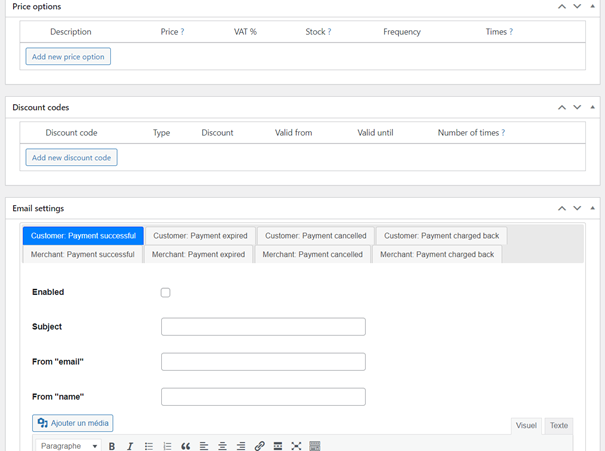605x451 pixels.
Task: Open the Paragraphe format dropdown
Action: 69,446
